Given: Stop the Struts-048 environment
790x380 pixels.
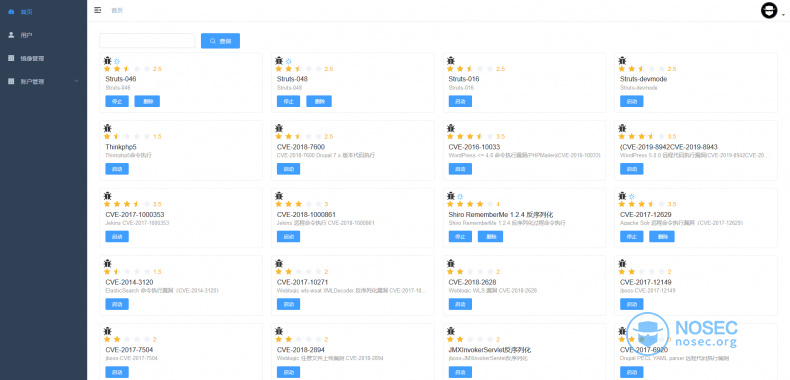Looking at the screenshot, I should point(289,101).
